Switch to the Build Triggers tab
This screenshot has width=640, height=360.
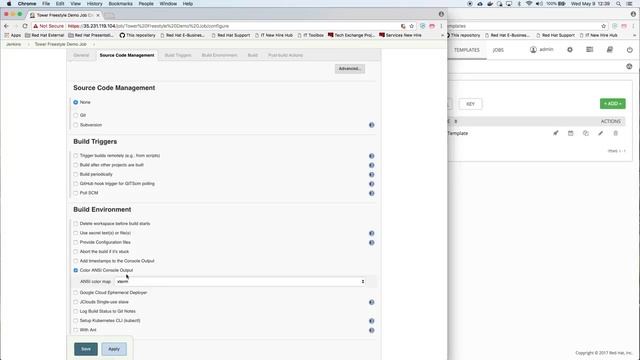tap(178, 55)
